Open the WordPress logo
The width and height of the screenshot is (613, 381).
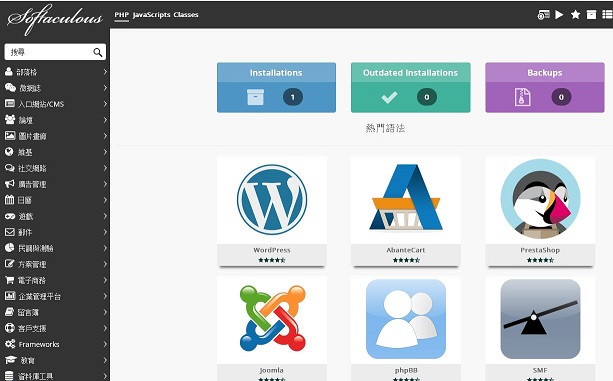[272, 199]
